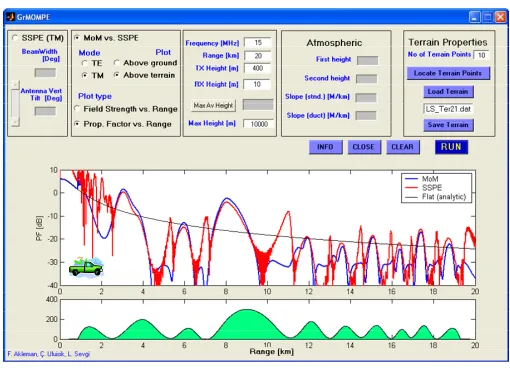Click the Locate Terrain Points button
The height and width of the screenshot is (368, 510).
point(448,73)
